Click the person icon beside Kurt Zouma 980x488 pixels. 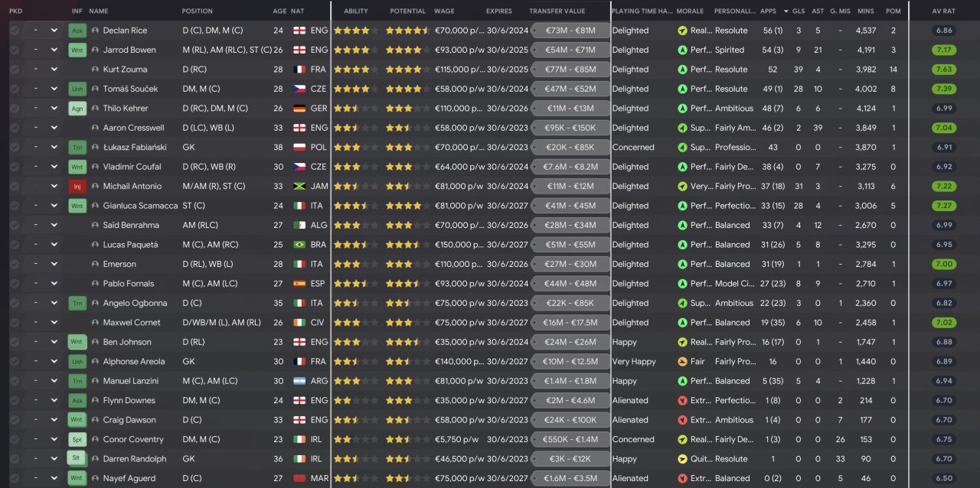[95, 70]
